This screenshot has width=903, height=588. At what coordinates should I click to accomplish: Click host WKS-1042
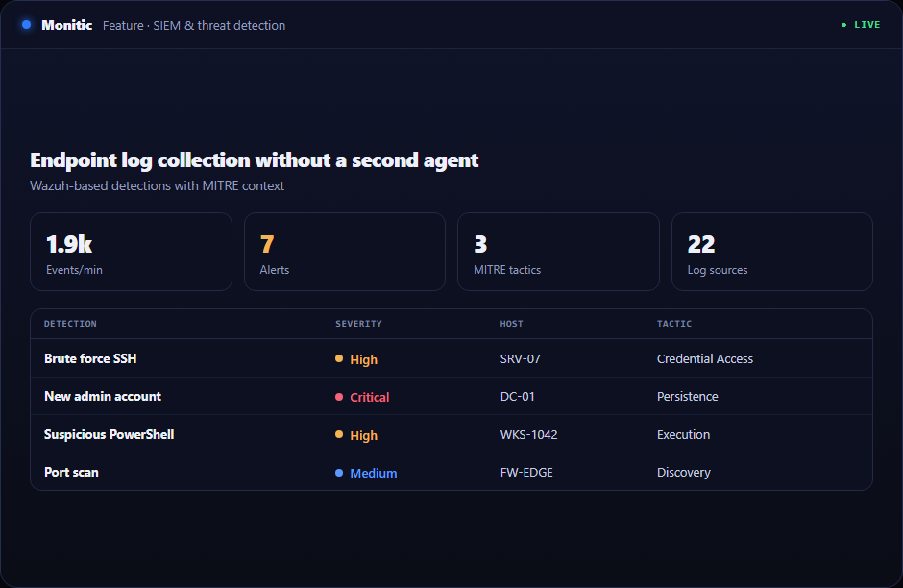pyautogui.click(x=528, y=435)
